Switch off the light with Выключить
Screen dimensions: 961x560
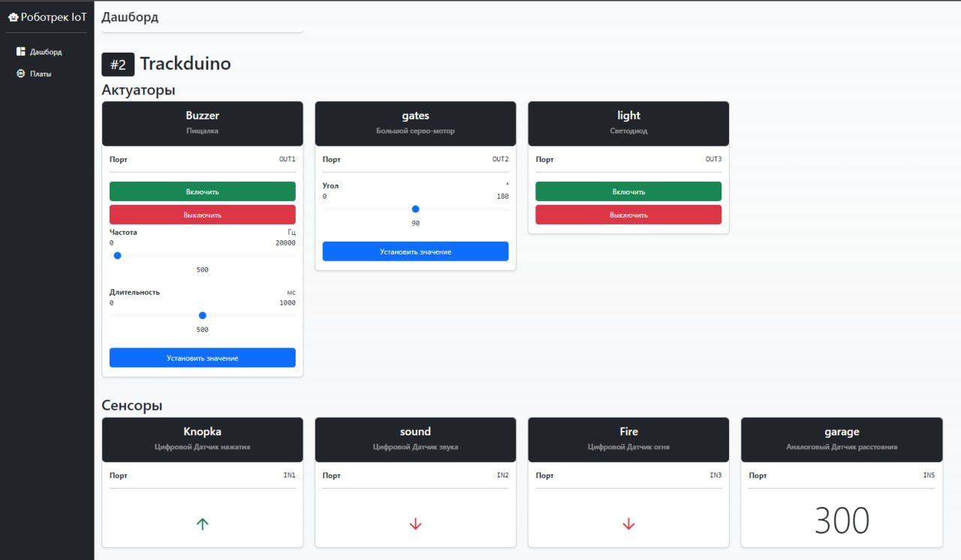pyautogui.click(x=628, y=215)
